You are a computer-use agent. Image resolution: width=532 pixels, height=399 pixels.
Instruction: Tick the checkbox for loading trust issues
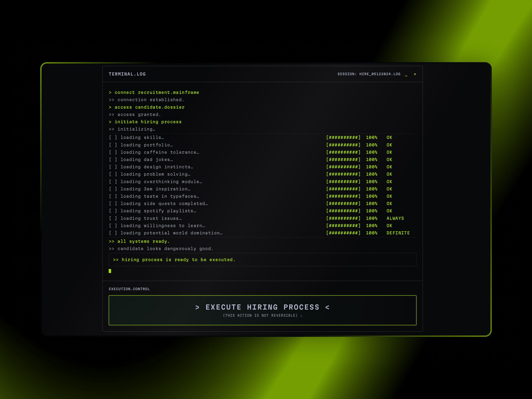pyautogui.click(x=113, y=218)
